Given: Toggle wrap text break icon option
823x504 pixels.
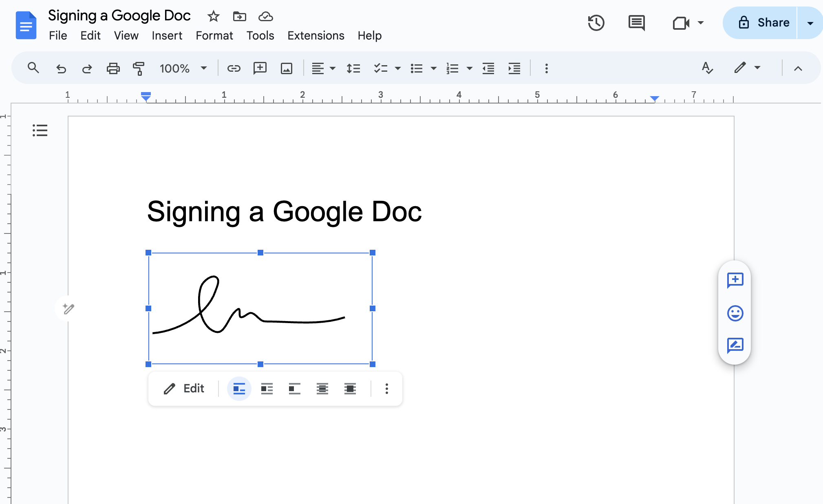Looking at the screenshot, I should click(x=294, y=388).
